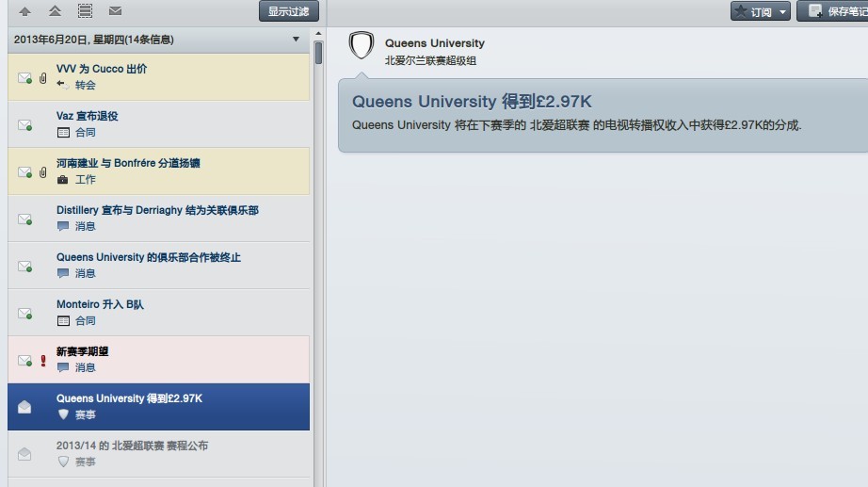Click the 保存笔记 save note button

(832, 11)
